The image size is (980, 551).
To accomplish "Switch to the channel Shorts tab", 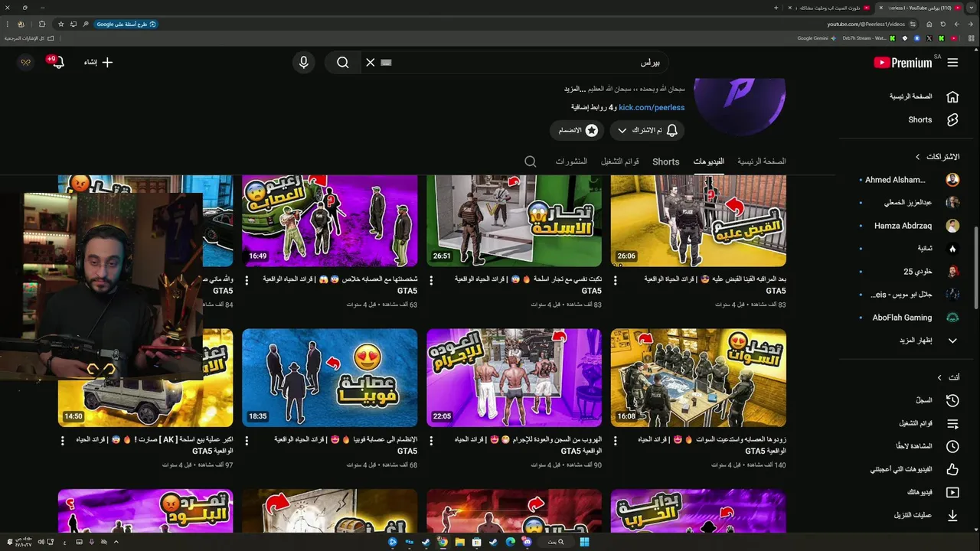I will pos(666,161).
